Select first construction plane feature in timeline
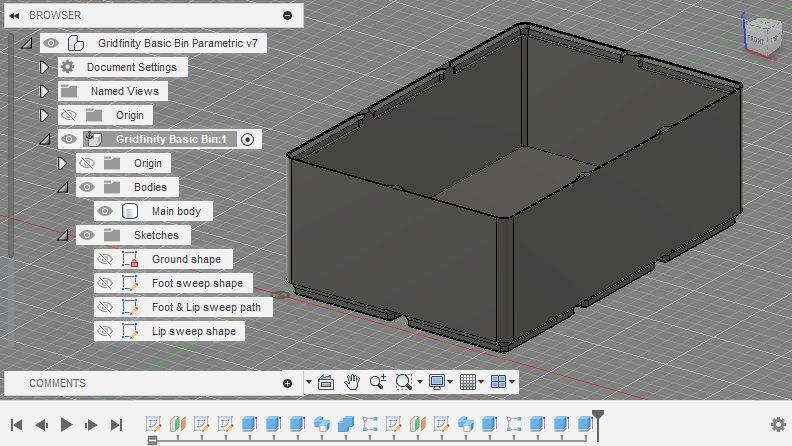Screen dimensions: 792x446 coord(178,423)
